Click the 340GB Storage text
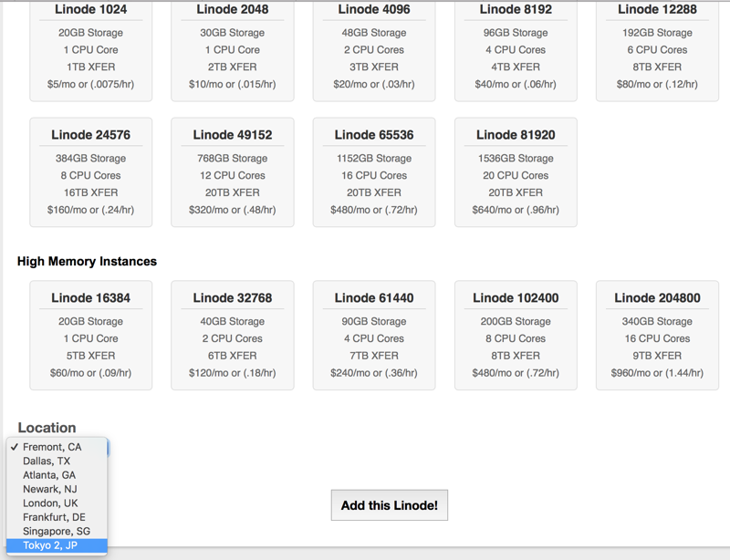Image resolution: width=730 pixels, height=560 pixels. click(657, 321)
